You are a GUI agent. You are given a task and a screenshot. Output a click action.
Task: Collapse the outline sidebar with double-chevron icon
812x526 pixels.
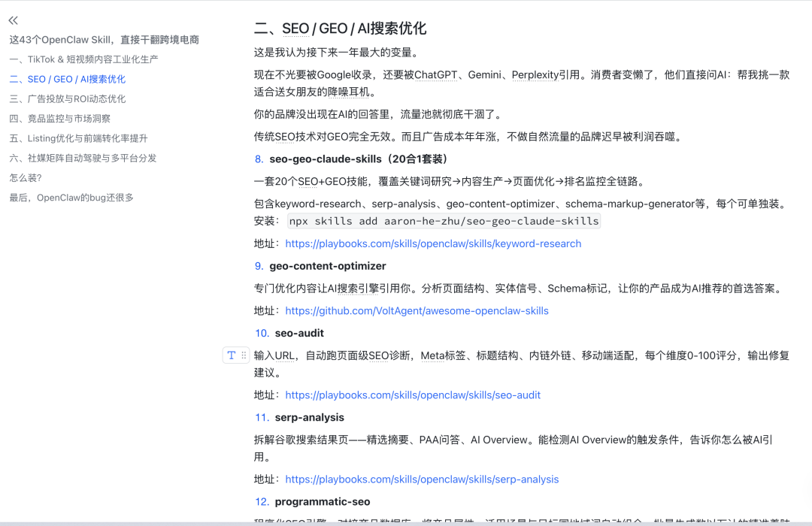14,20
